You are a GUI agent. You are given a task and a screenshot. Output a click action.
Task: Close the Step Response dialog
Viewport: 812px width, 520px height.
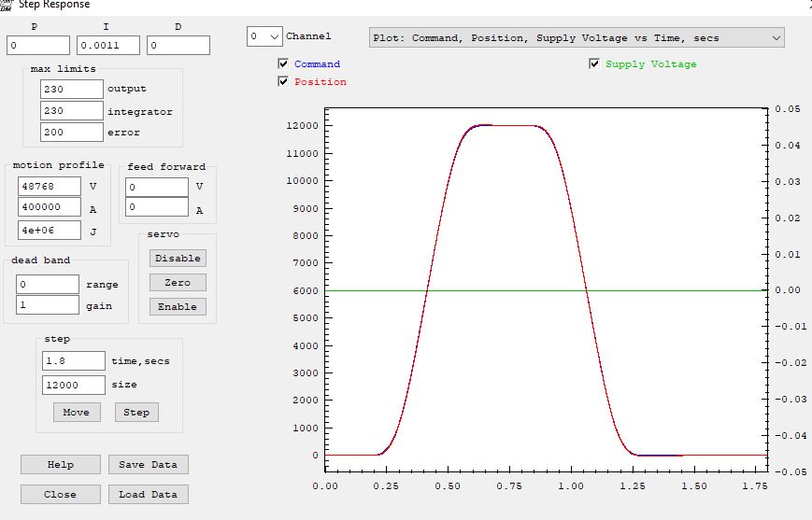(x=60, y=495)
